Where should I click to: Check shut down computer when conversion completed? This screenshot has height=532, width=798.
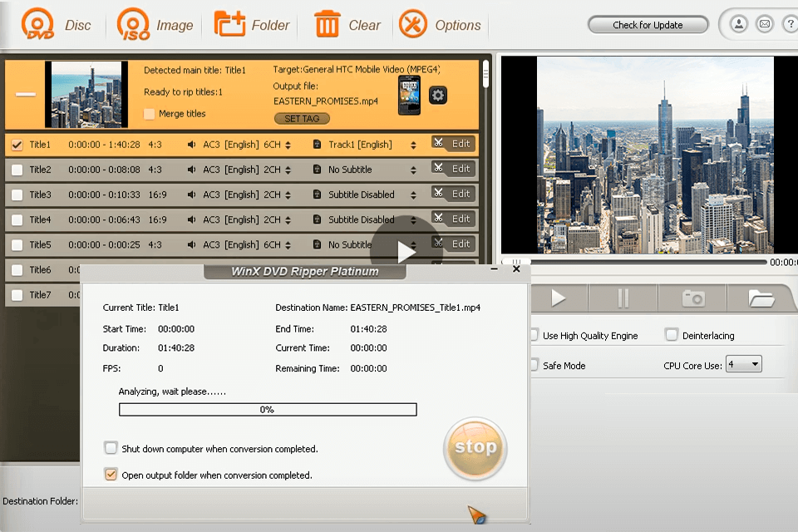pyautogui.click(x=111, y=447)
